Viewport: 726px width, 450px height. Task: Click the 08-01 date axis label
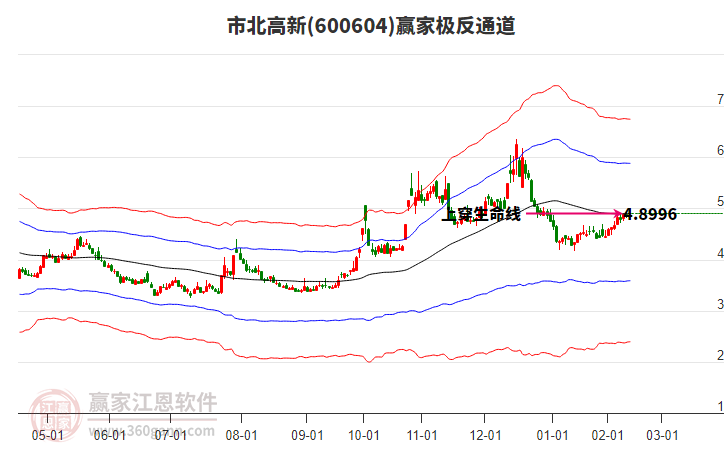tap(241, 436)
